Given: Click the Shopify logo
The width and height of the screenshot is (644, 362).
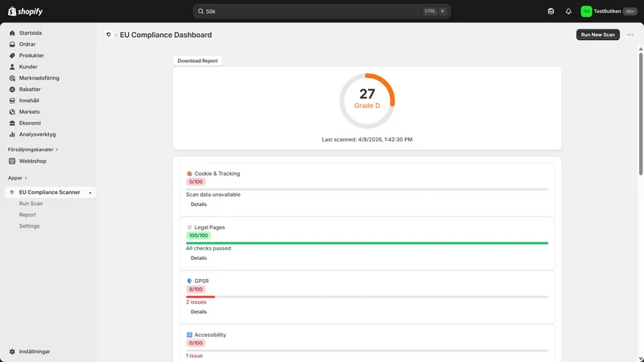Looking at the screenshot, I should click(x=25, y=11).
